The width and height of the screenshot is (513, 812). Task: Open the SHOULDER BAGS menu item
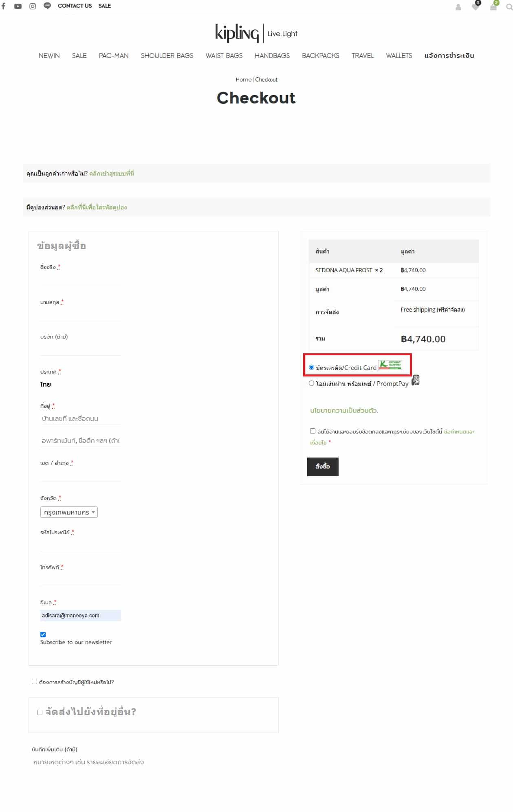click(167, 56)
